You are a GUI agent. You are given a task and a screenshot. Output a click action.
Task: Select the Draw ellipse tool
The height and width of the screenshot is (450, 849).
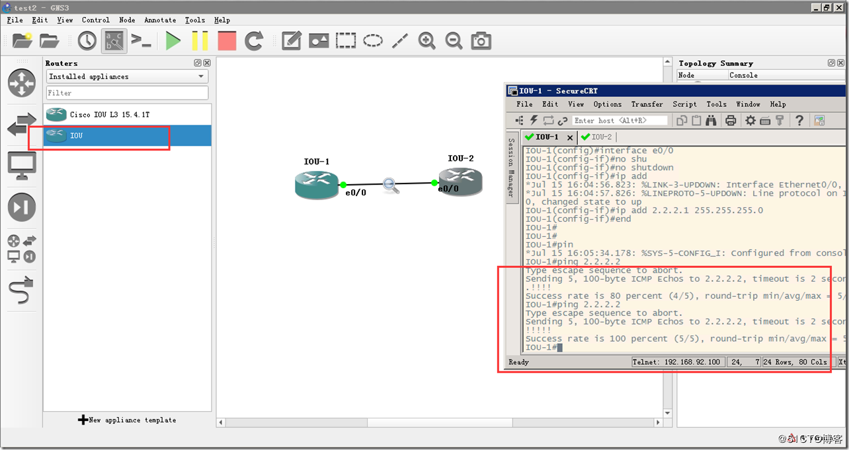tap(373, 41)
